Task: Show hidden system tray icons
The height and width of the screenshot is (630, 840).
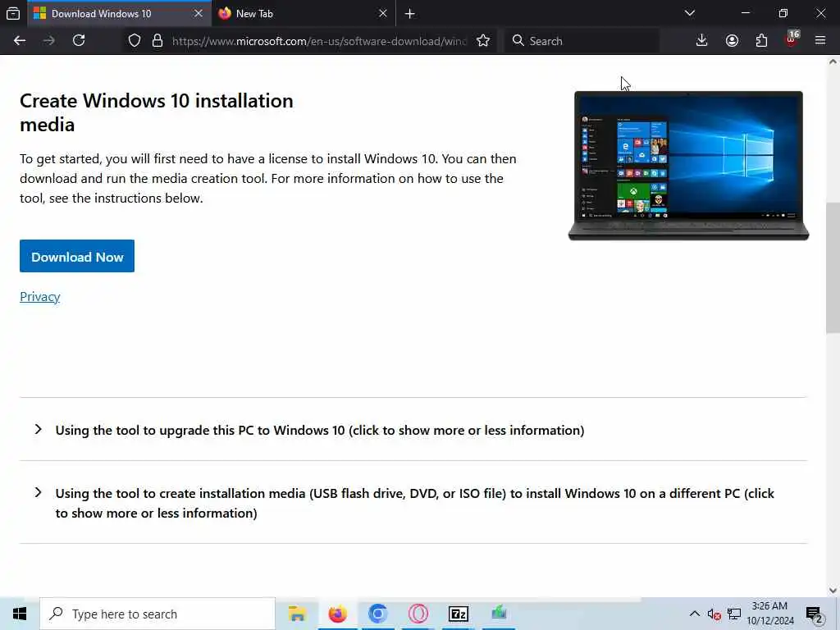Action: tap(694, 614)
